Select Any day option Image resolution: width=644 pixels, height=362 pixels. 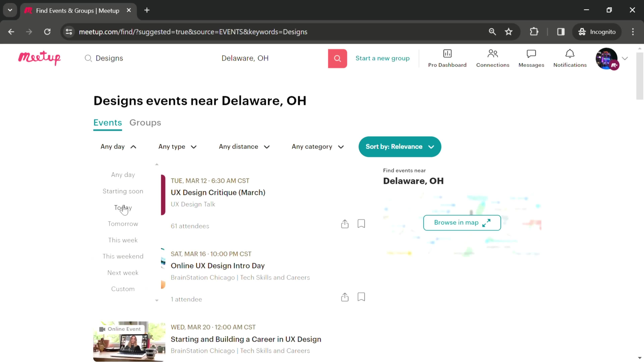click(123, 175)
